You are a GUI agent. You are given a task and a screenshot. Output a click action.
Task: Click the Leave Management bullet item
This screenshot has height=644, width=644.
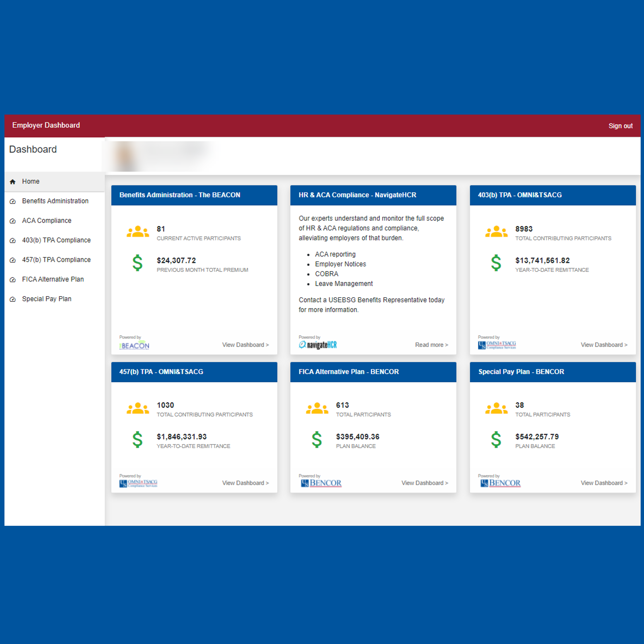(x=344, y=284)
